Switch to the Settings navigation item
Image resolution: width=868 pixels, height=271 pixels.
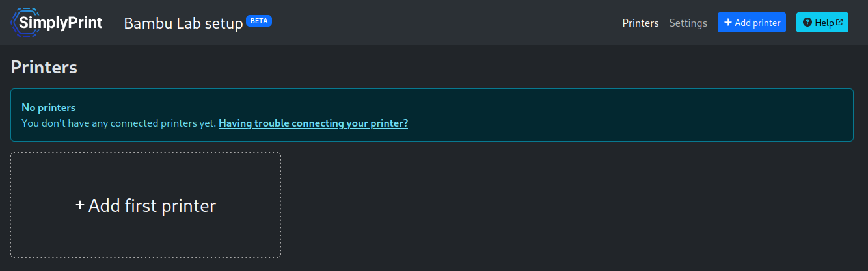[688, 23]
